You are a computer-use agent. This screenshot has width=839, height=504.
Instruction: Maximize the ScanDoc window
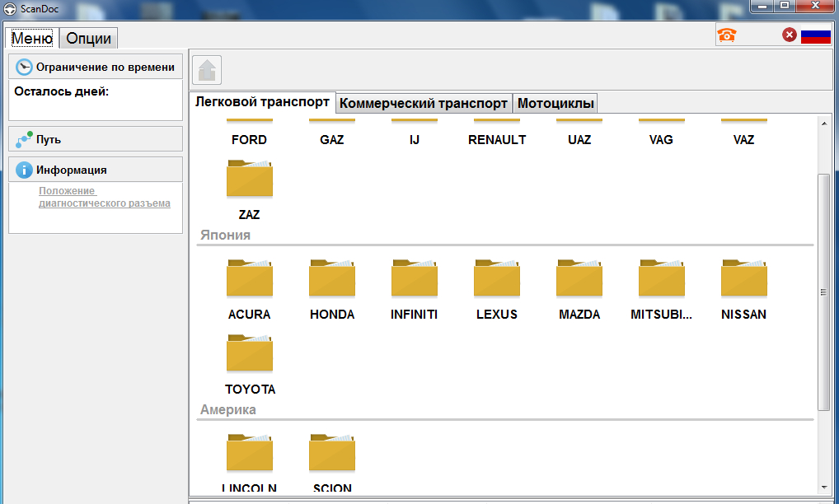click(785, 6)
